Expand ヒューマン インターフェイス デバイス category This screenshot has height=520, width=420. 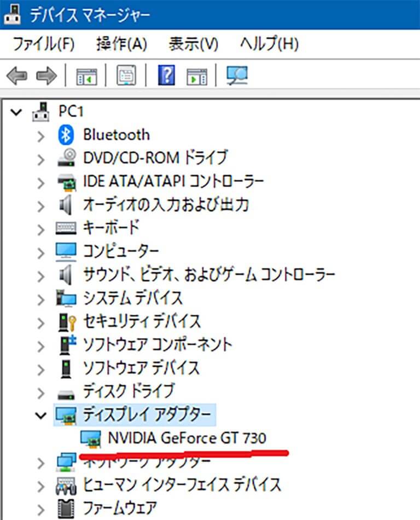(x=40, y=487)
